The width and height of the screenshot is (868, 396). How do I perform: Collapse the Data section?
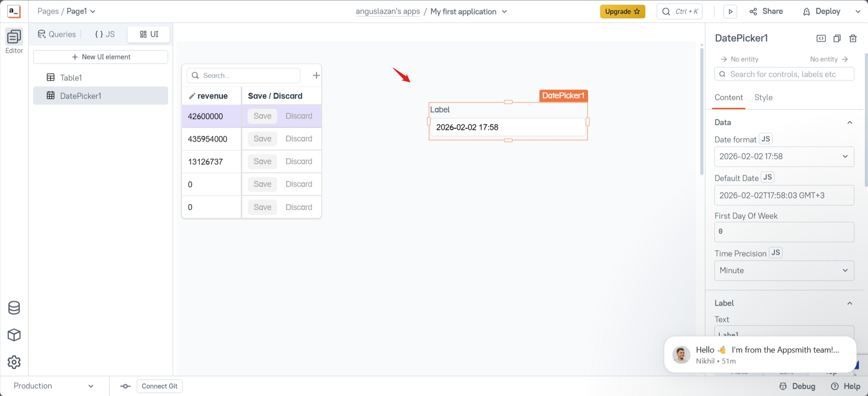pos(849,123)
